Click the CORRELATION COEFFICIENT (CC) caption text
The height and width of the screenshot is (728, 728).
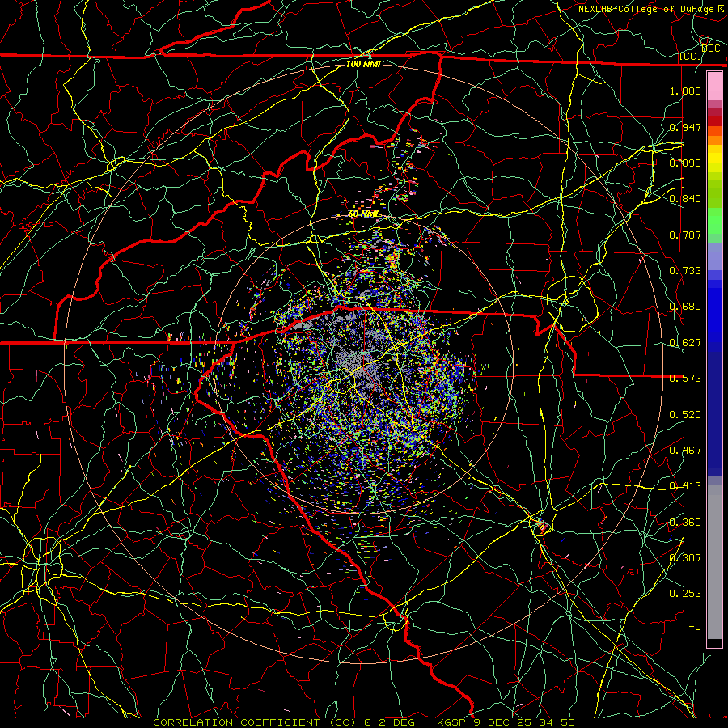[x=255, y=722]
